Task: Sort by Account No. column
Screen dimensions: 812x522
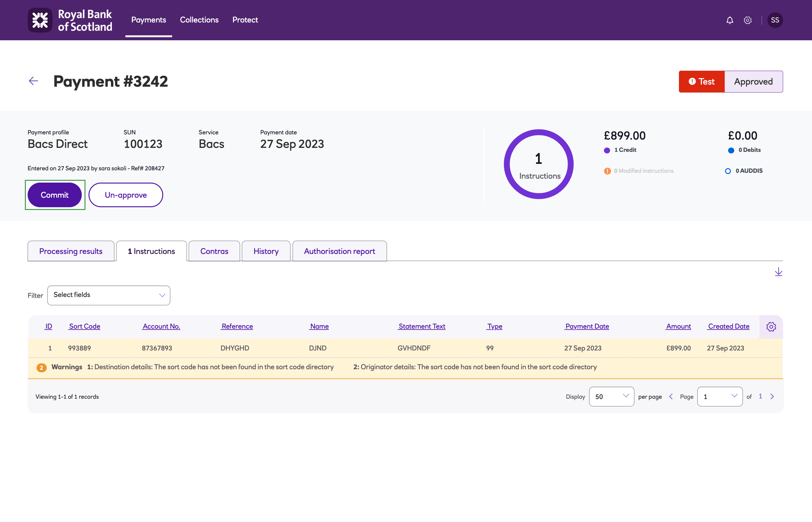Action: (161, 326)
